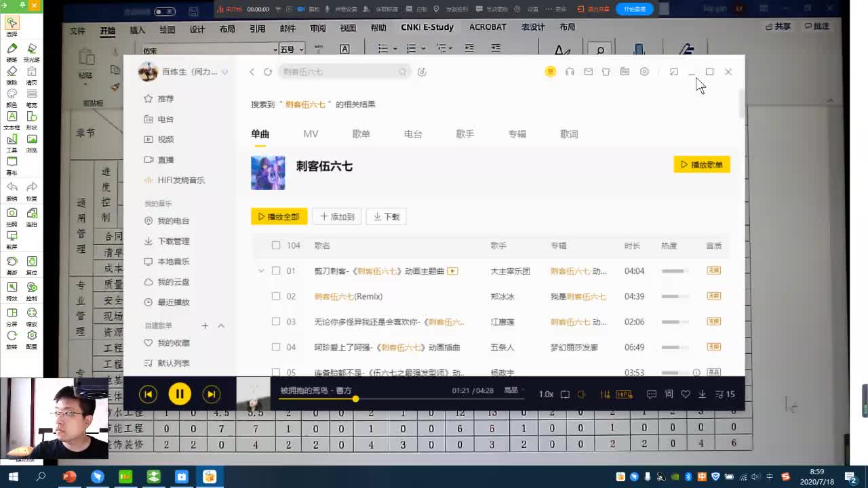Pause playback with the yellow pause button
The height and width of the screenshot is (488, 868).
pos(180,394)
